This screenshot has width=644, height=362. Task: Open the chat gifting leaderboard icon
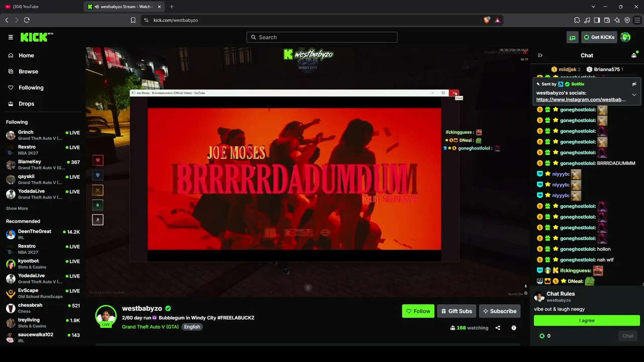coord(634,55)
